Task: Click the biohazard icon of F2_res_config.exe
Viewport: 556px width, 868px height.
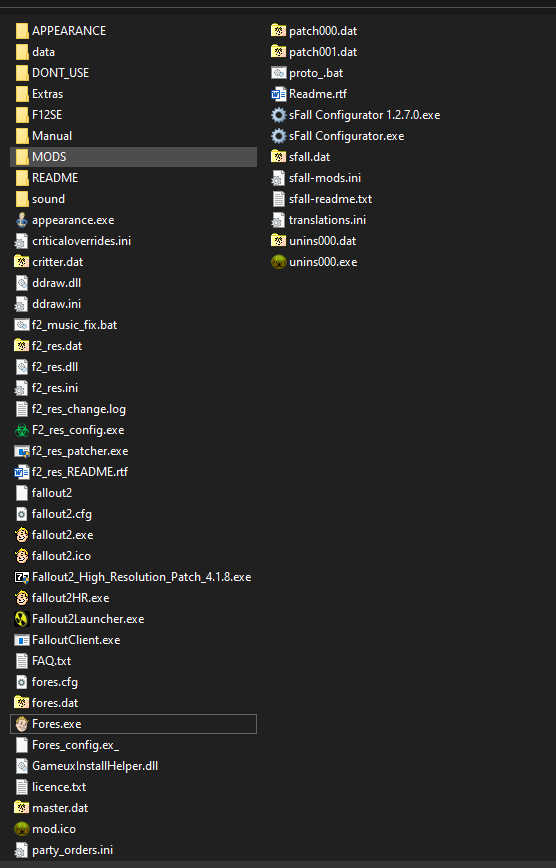Action: [x=22, y=430]
